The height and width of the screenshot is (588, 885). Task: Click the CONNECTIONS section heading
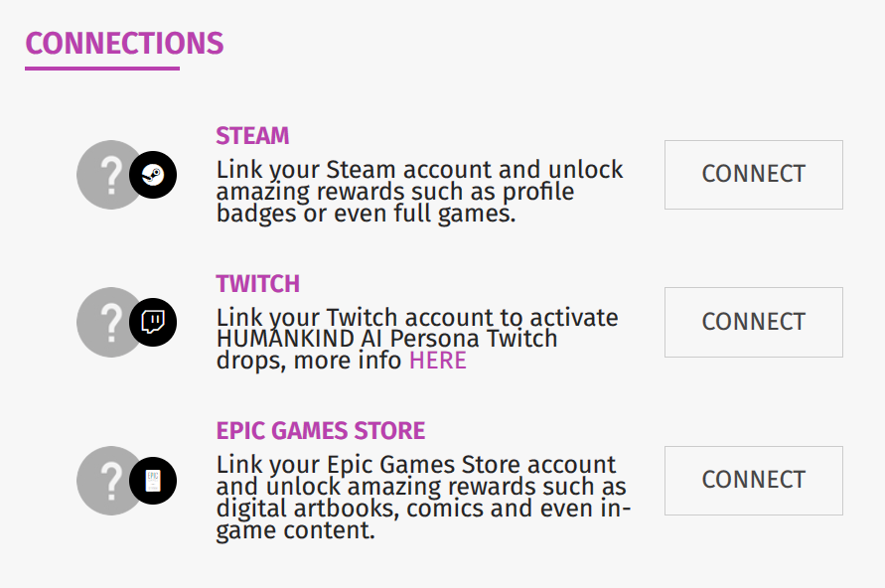[124, 44]
